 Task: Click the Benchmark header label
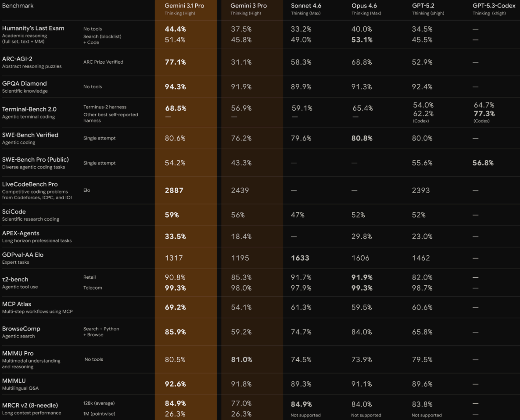click(x=18, y=6)
